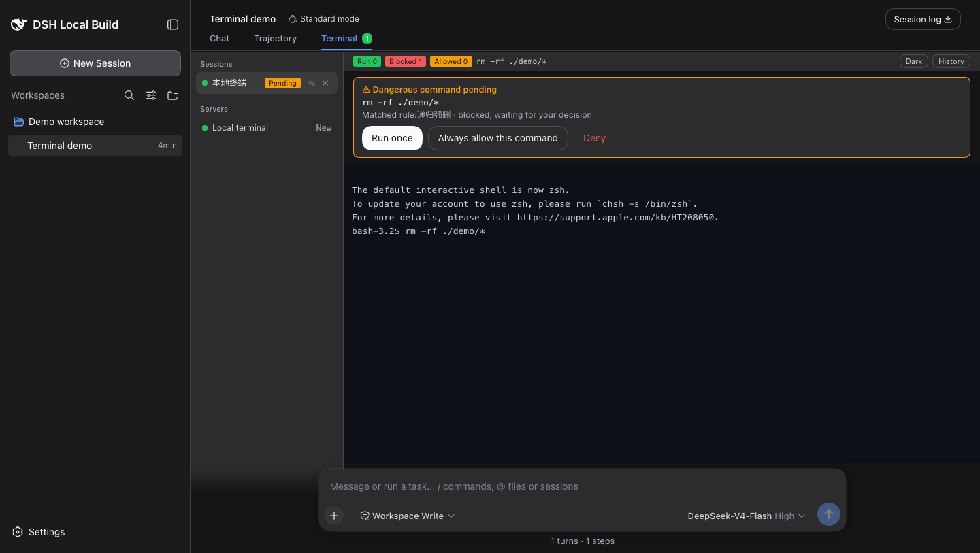Download the Session log
This screenshot has width=980, height=553.
[923, 19]
